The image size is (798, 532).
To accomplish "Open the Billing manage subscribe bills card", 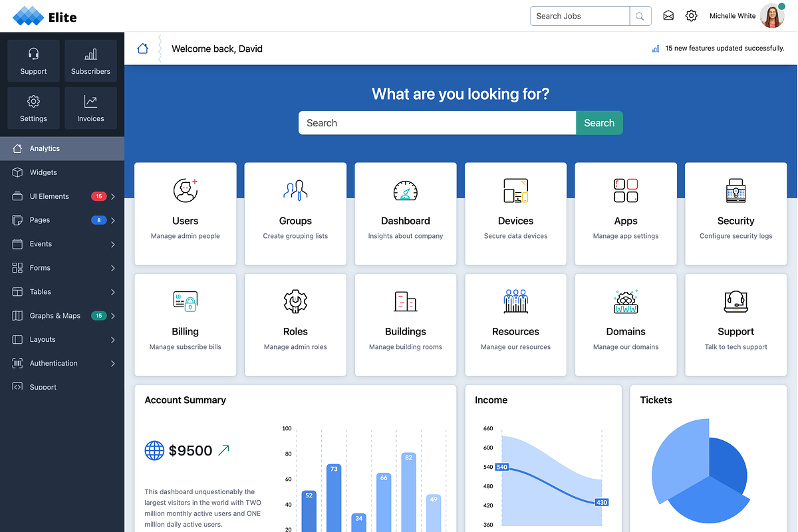I will 185,325.
